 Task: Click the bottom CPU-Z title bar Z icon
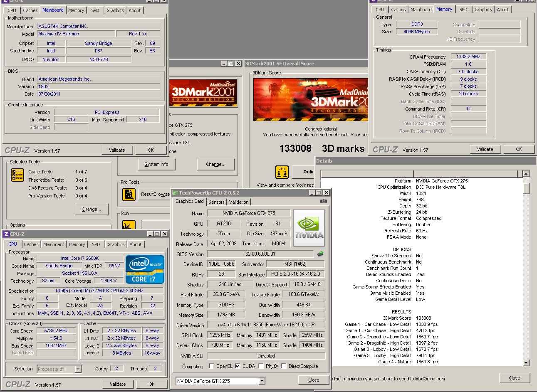(x=6, y=234)
